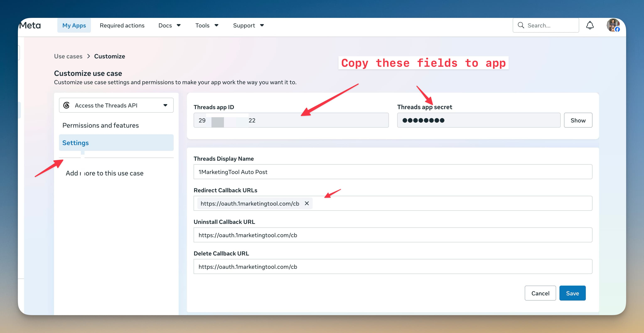Screen dimensions: 644x333
Task: Cancel the settings changes
Action: click(540, 293)
